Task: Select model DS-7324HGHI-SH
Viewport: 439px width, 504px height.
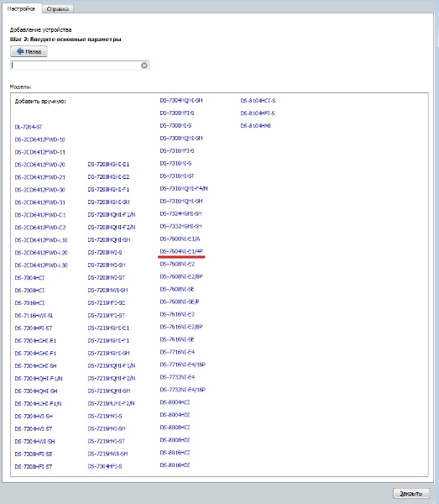Action: pos(180,213)
